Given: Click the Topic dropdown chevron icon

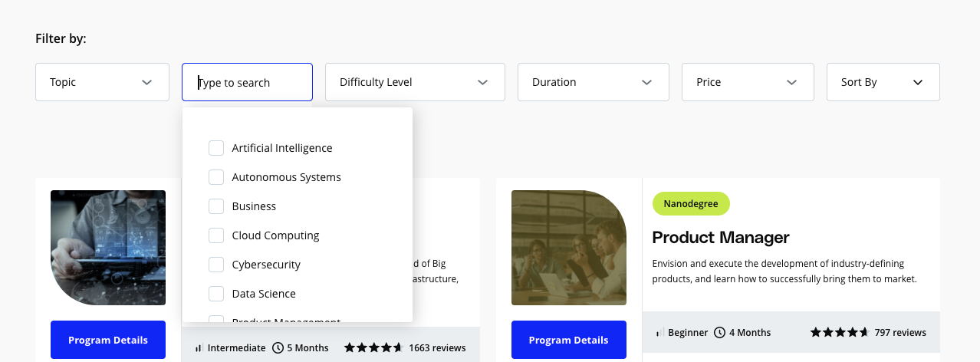Looking at the screenshot, I should pos(146,82).
